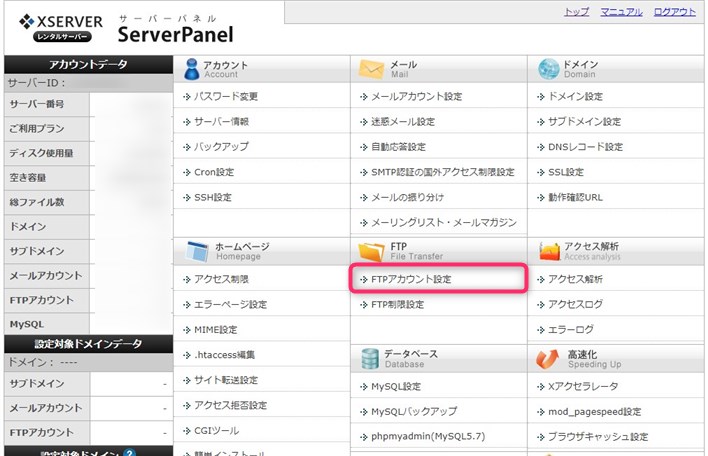Image resolution: width=708 pixels, height=456 pixels.
Task: Open the マニュアル link
Action: pos(621,12)
